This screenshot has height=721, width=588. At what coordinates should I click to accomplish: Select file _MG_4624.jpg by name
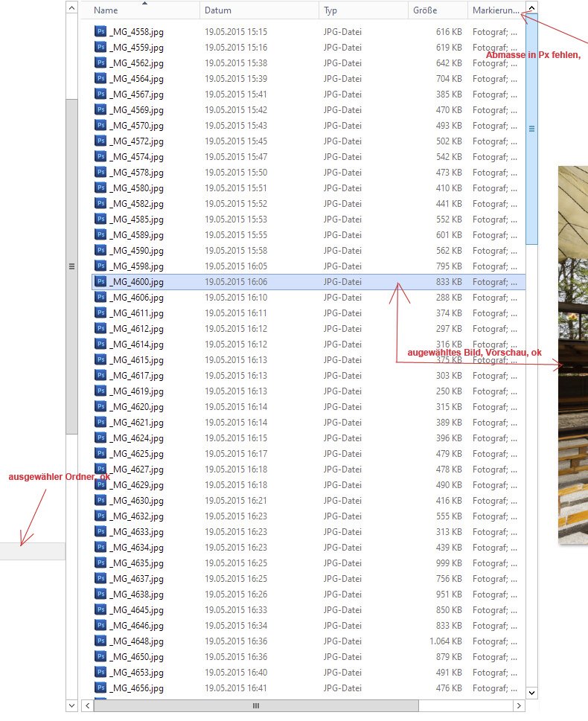pyautogui.click(x=138, y=438)
